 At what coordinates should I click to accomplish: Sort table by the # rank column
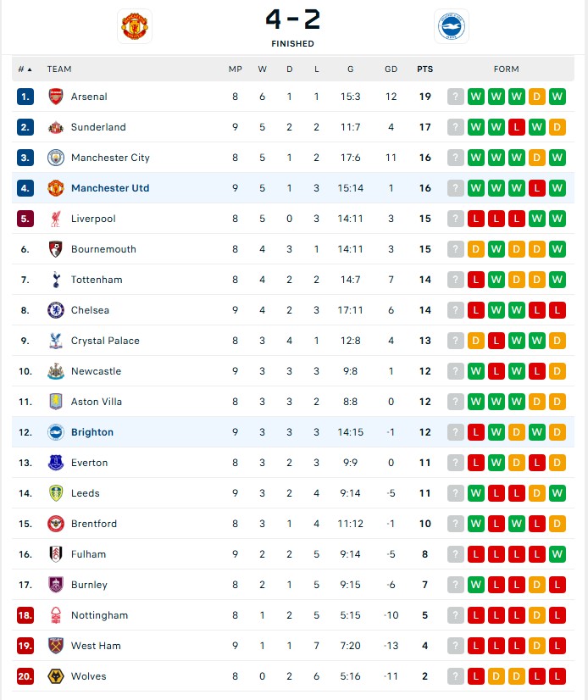click(x=25, y=69)
